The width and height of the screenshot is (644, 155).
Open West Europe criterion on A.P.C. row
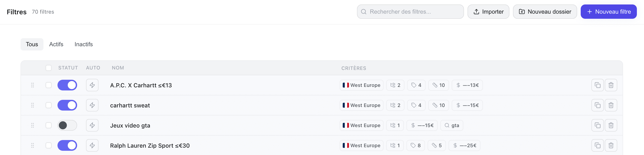click(x=361, y=85)
